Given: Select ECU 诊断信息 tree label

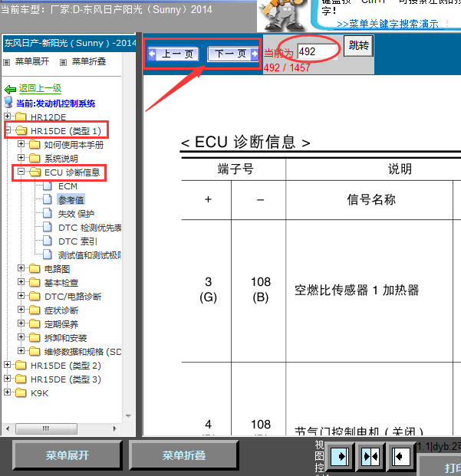Looking at the screenshot, I should click(72, 172).
